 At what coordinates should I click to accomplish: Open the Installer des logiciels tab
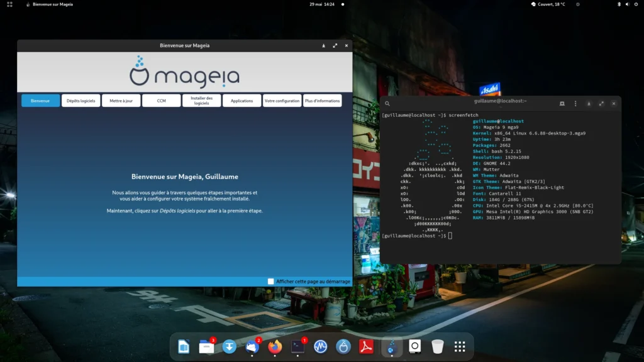[202, 101]
